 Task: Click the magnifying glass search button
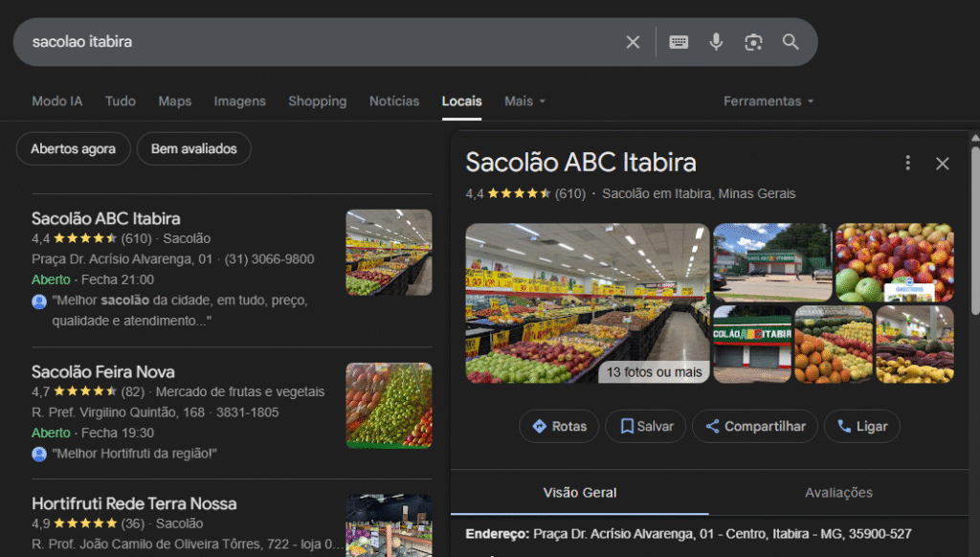pos(791,42)
